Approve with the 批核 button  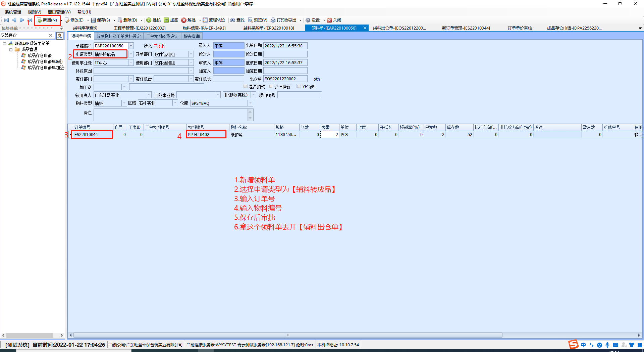pos(154,20)
